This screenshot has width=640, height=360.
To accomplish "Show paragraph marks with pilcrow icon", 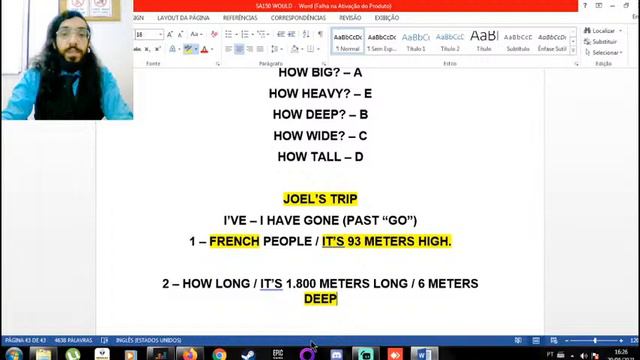I will [x=320, y=34].
